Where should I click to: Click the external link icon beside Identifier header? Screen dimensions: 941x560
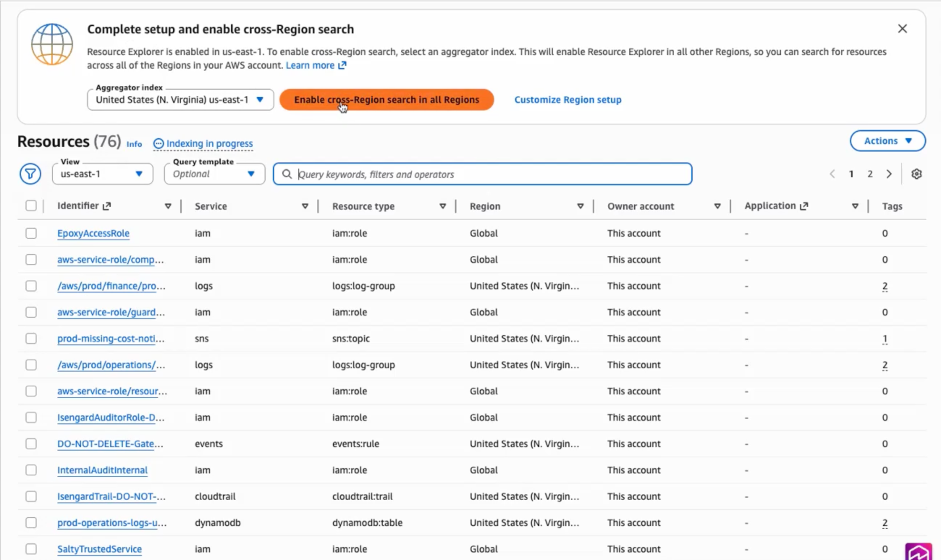107,206
